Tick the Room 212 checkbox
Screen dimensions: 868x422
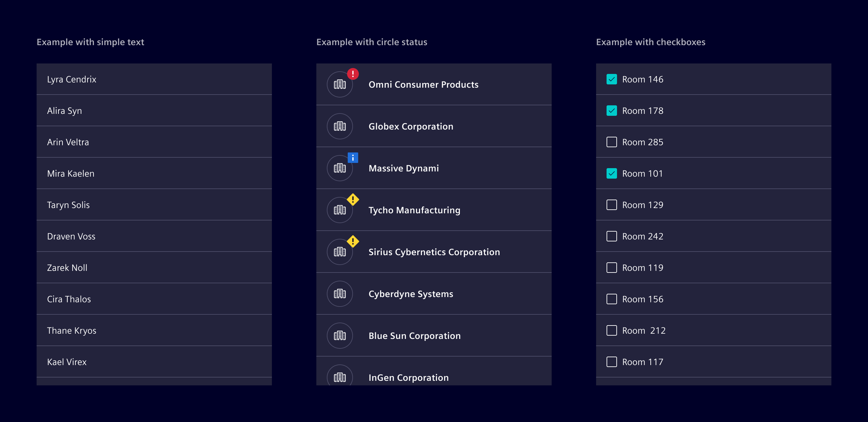[x=611, y=330]
